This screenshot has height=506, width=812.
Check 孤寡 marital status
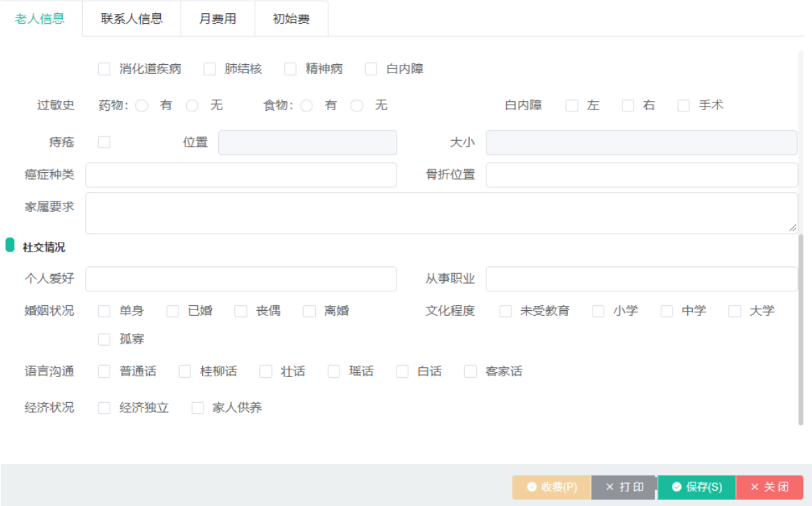point(104,339)
